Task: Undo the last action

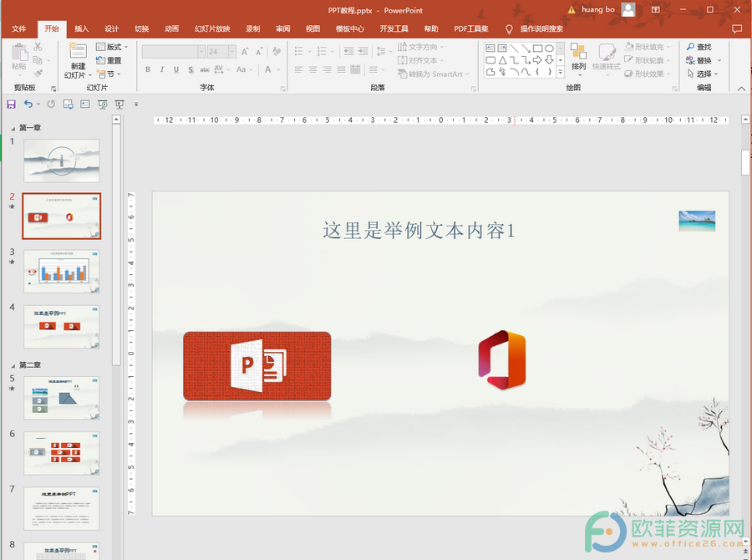Action: pyautogui.click(x=28, y=104)
